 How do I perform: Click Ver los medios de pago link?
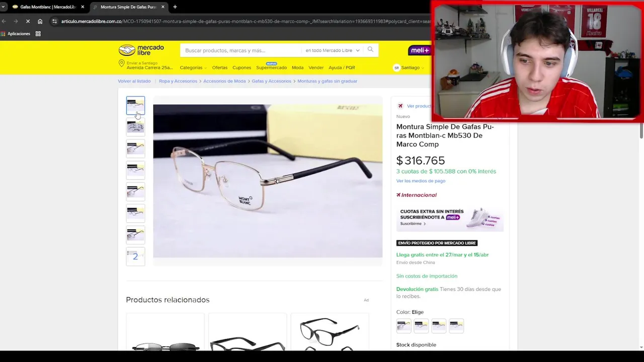pyautogui.click(x=421, y=180)
